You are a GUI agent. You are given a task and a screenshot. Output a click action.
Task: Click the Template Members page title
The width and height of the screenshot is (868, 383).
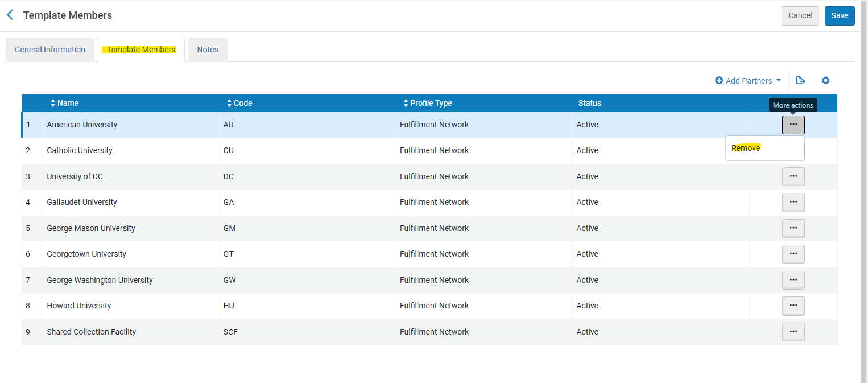point(68,15)
